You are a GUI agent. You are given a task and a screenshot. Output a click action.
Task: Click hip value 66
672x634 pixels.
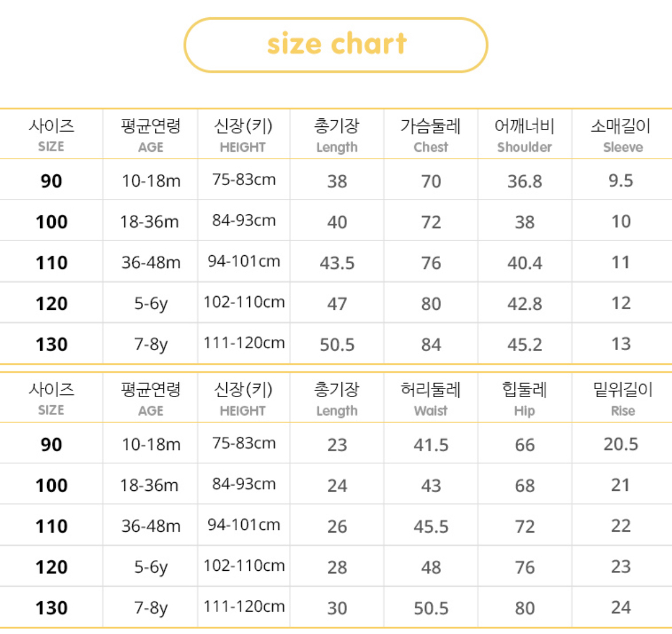(x=524, y=445)
